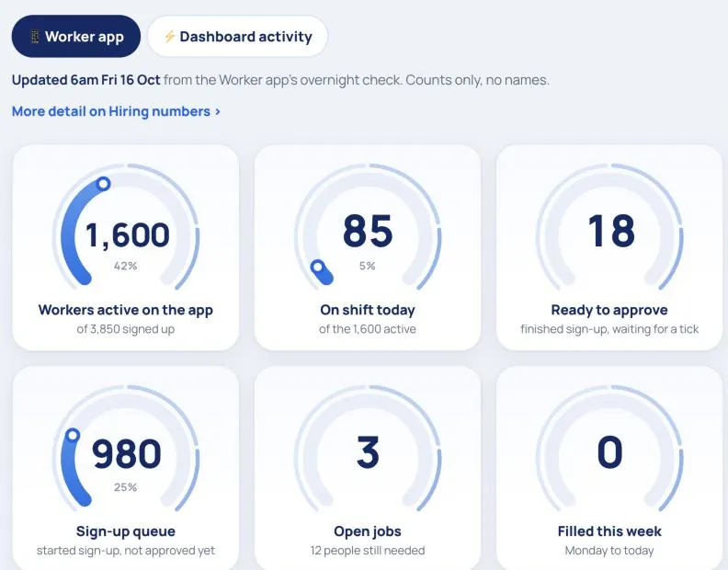Click the 'Sign-up queue' title

coord(125,531)
